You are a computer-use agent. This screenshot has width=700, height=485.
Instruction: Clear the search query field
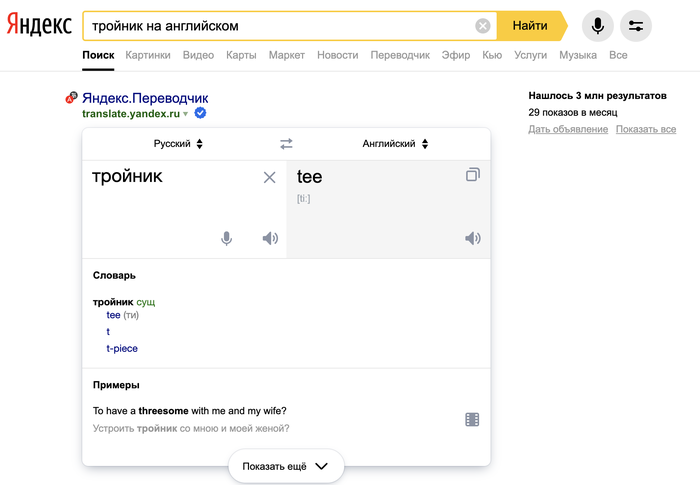[483, 26]
